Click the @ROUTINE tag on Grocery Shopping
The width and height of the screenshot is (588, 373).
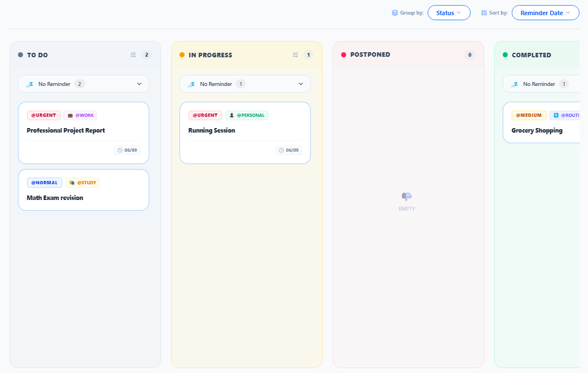click(x=565, y=115)
